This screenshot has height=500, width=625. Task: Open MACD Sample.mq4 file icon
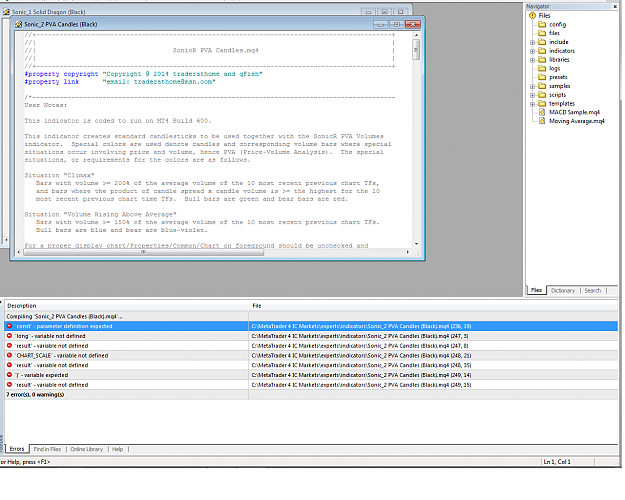542,112
